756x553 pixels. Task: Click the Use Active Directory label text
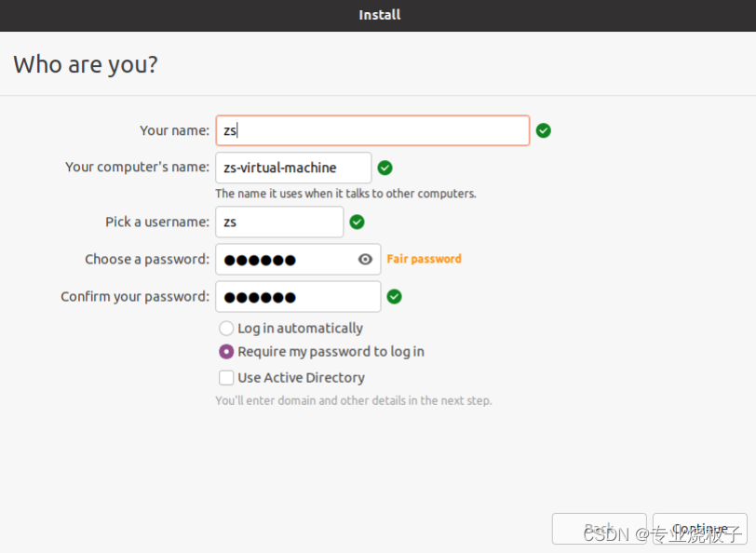302,377
